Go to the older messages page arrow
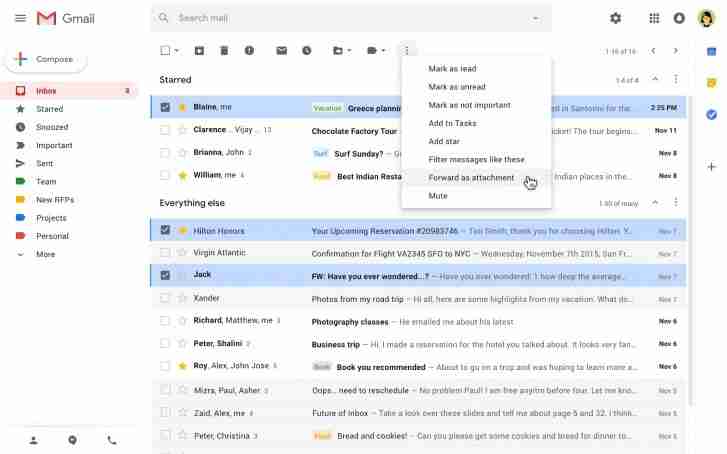Viewport: 727px width, 454px height. 675,51
